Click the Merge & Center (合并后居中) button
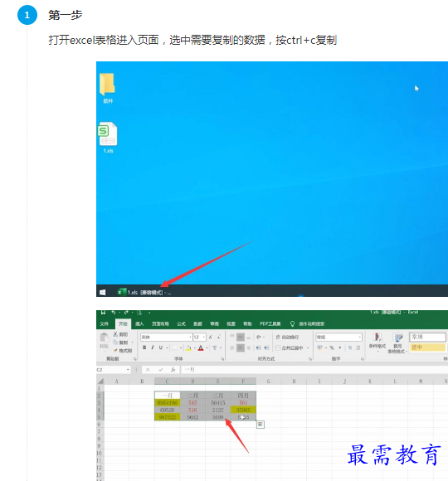 click(x=289, y=347)
